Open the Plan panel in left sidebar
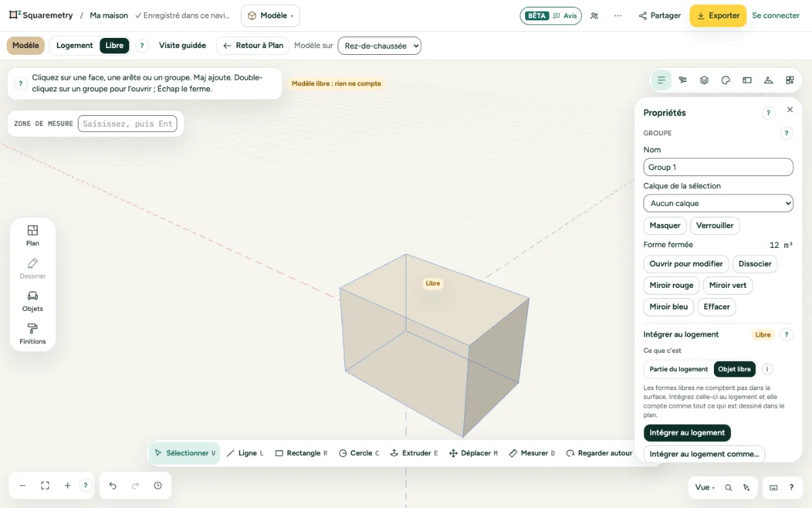This screenshot has height=508, width=812. (32, 235)
